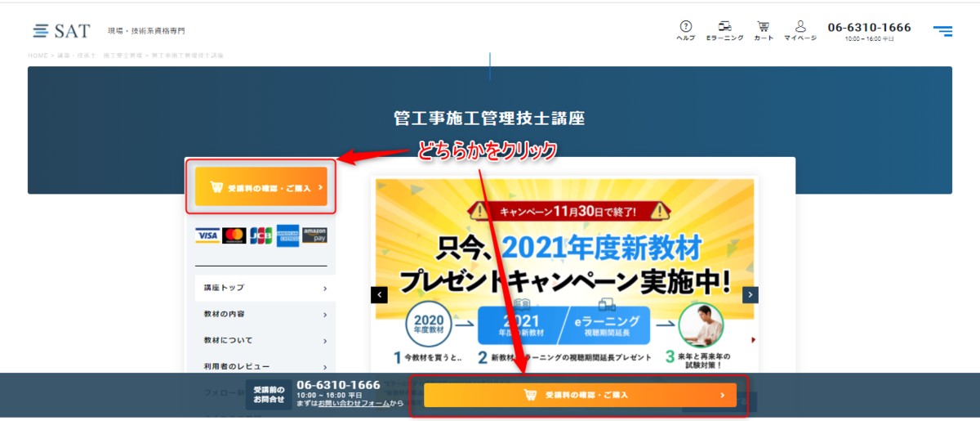Click the American Express logo
The height and width of the screenshot is (421, 980).
pyautogui.click(x=287, y=235)
